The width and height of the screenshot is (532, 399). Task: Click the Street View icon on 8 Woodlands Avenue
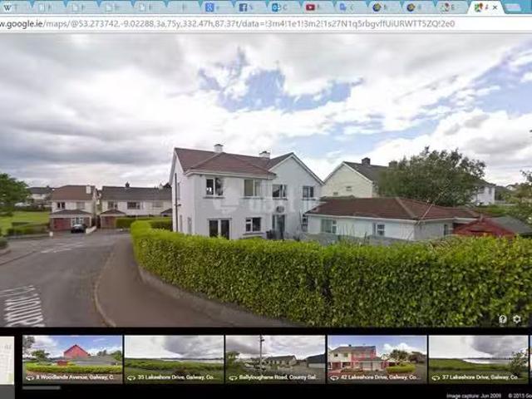(30, 377)
